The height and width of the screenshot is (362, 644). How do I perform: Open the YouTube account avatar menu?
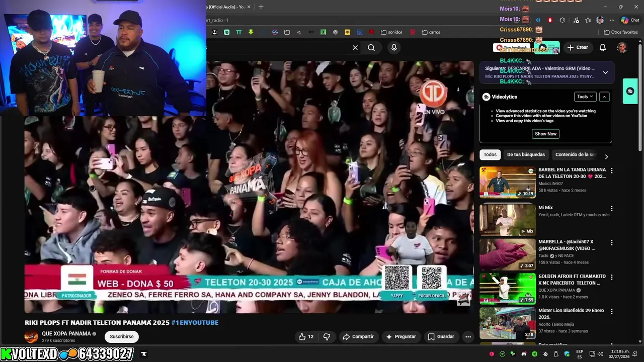pos(622,47)
